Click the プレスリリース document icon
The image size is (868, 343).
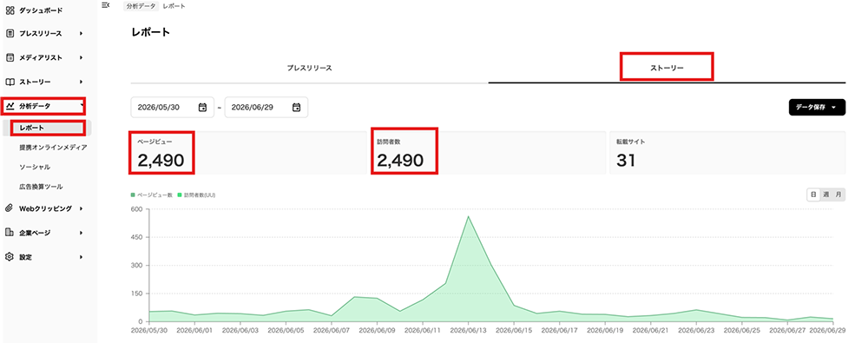point(10,33)
